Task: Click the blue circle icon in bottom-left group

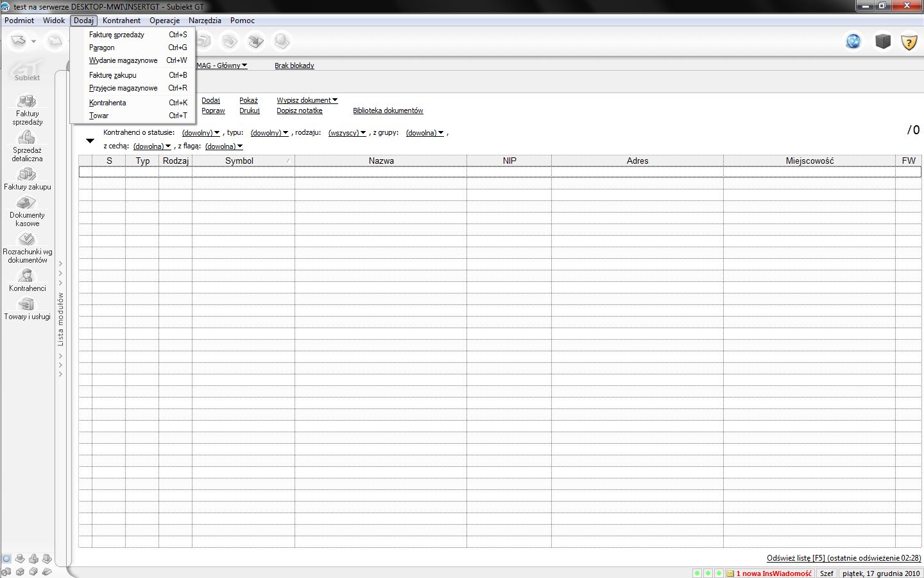Action: tap(6, 559)
